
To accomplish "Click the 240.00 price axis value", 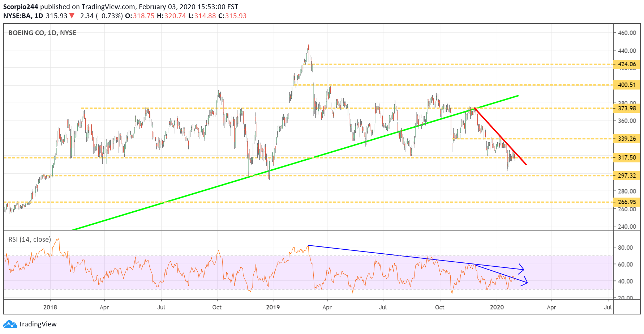I will point(627,227).
